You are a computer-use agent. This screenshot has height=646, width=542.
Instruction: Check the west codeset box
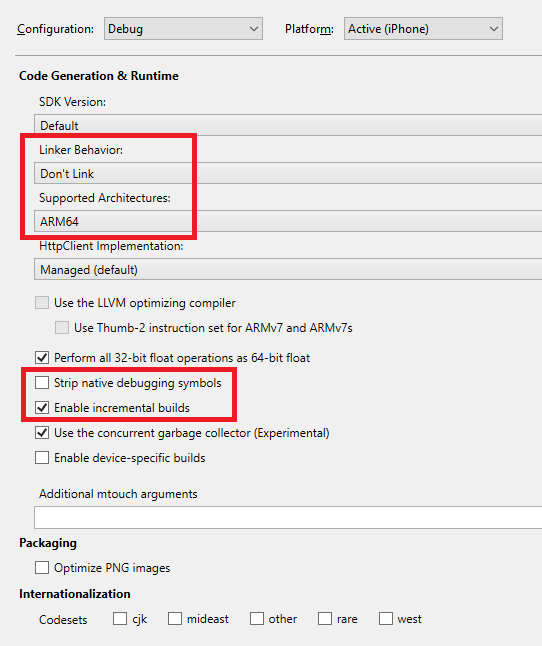pos(385,619)
